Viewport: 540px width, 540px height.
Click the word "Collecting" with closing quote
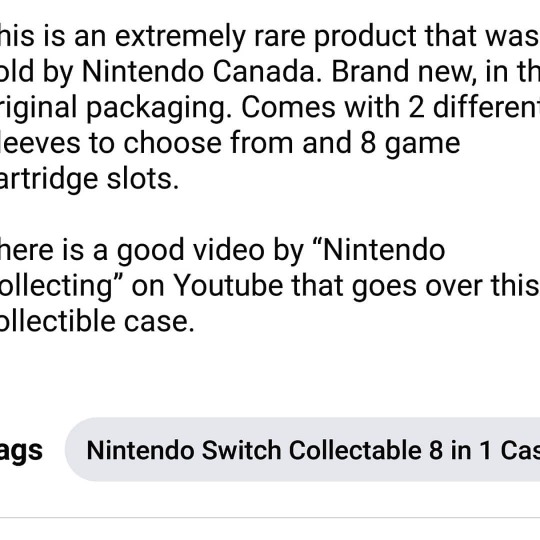click(x=62, y=287)
